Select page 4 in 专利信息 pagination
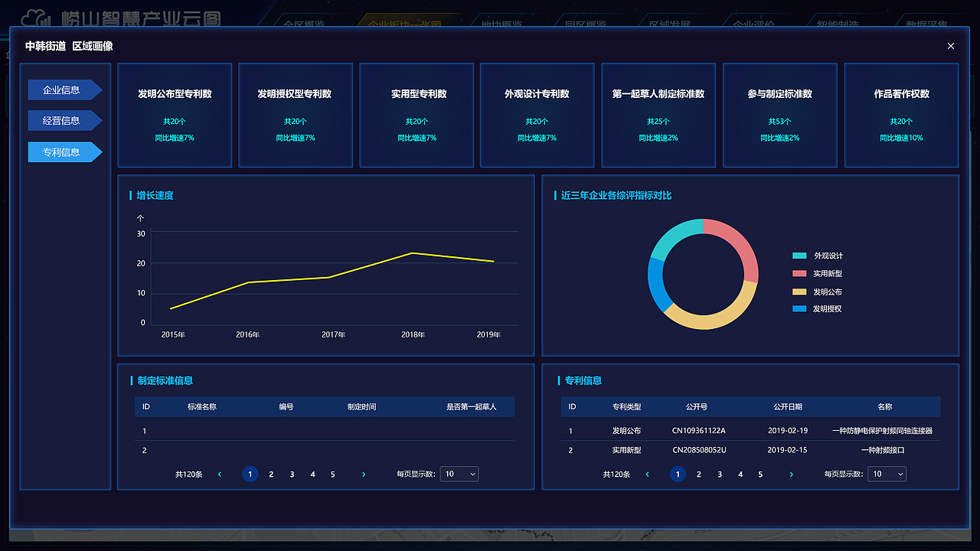The width and height of the screenshot is (980, 551). tap(740, 474)
